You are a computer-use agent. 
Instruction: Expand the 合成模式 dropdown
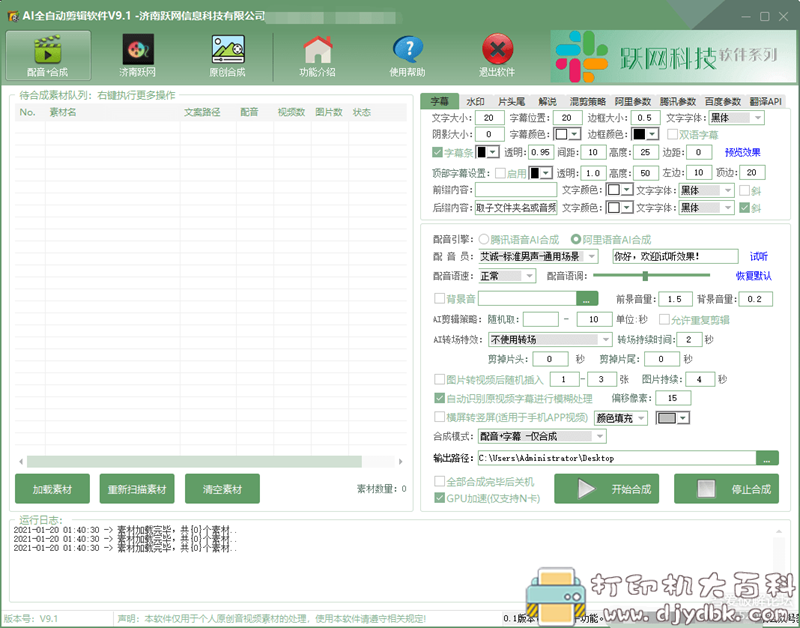tap(542, 436)
